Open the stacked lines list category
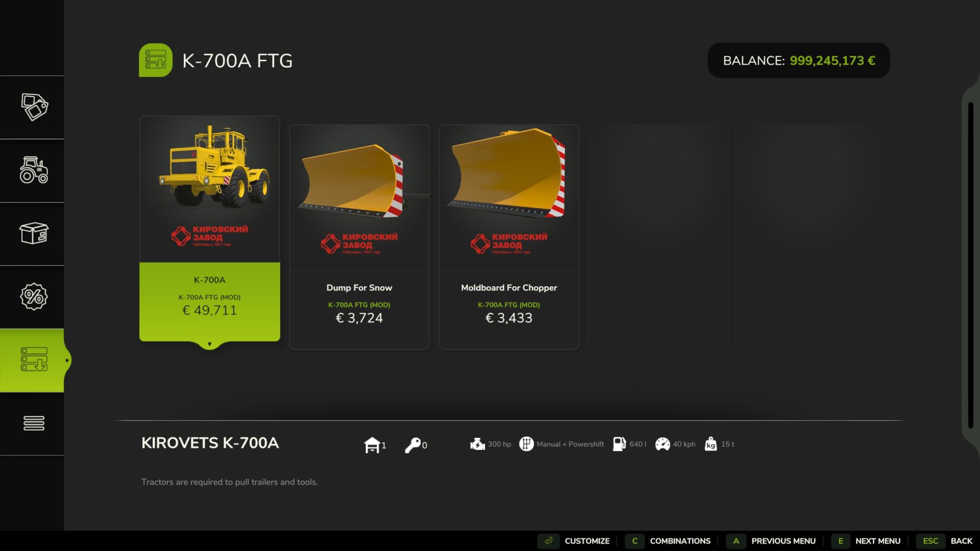The width and height of the screenshot is (980, 551). point(34,423)
